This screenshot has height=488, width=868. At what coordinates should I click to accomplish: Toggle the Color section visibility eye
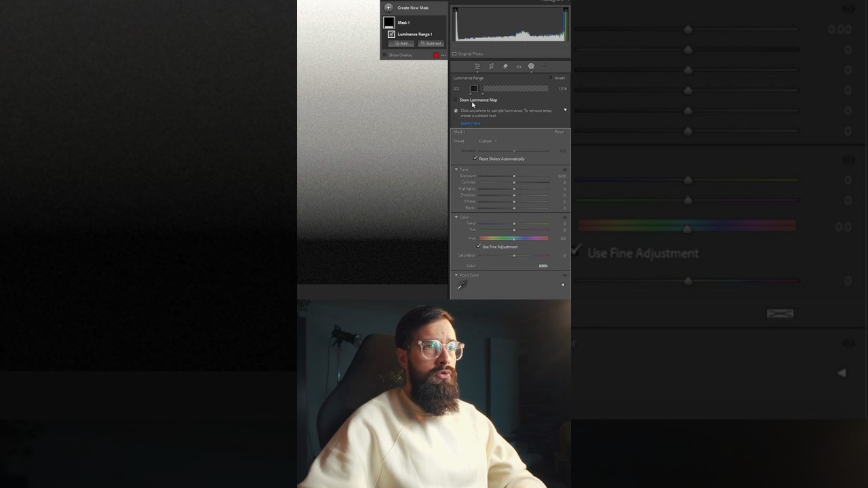click(565, 218)
